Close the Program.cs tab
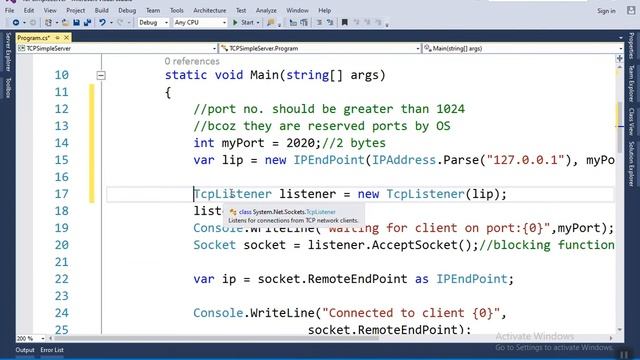 (67, 38)
